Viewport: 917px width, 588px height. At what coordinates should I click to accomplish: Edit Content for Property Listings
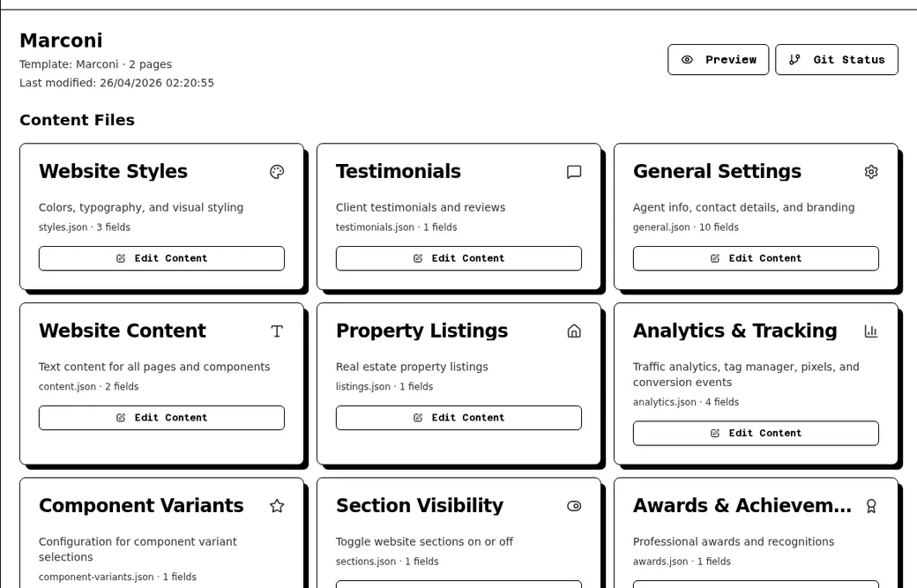coord(458,418)
